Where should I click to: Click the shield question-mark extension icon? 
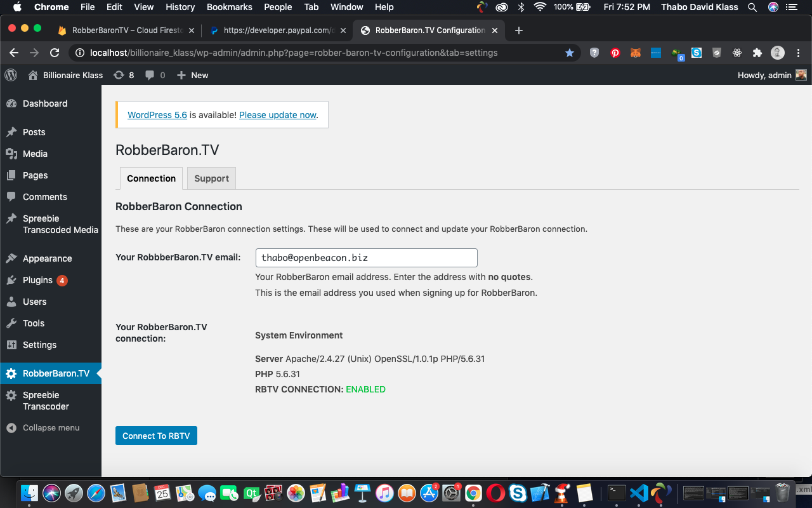[594, 53]
